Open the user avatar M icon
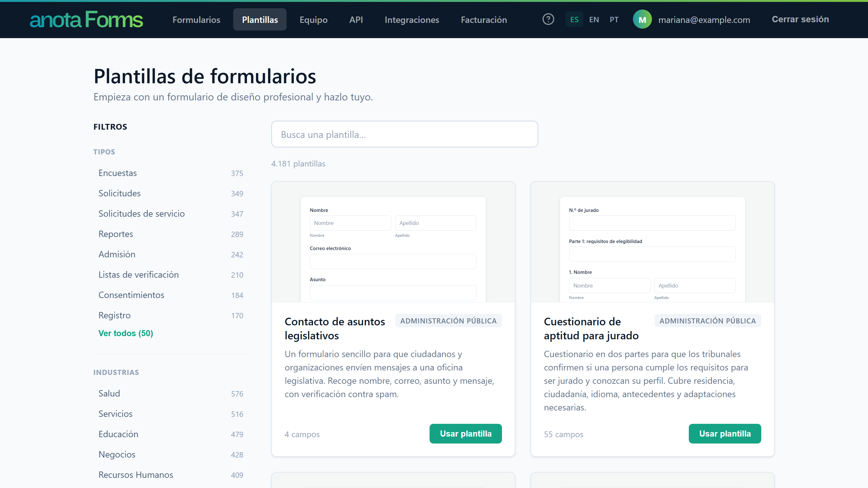The width and height of the screenshot is (868, 488). [642, 19]
